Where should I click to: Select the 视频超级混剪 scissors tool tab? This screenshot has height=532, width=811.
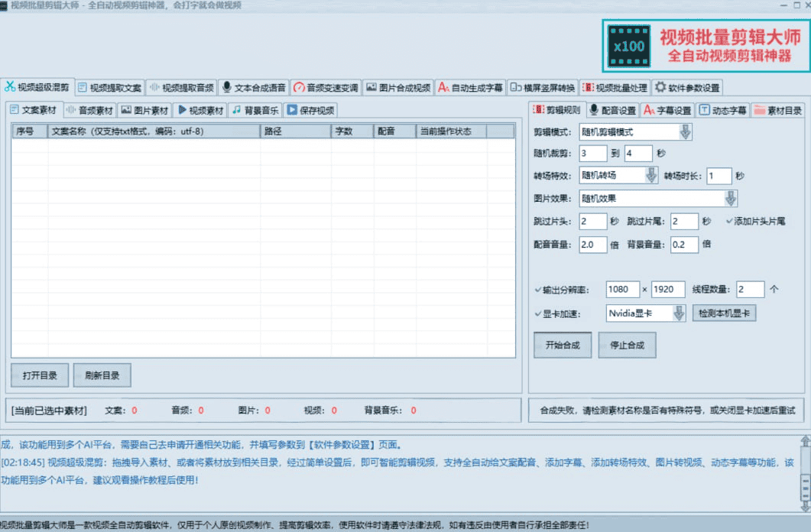coord(36,86)
